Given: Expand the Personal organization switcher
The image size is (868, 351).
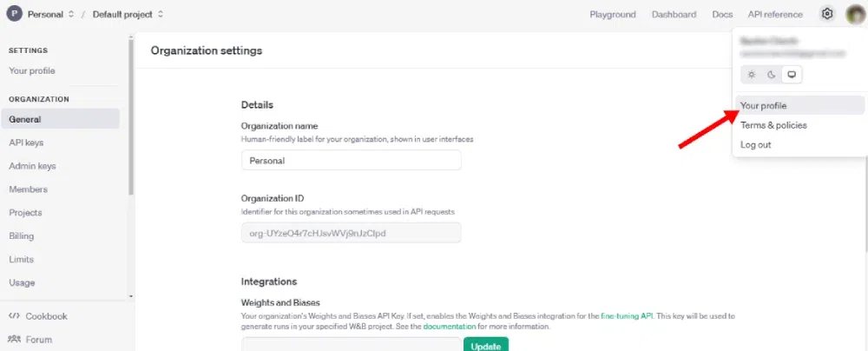Looking at the screenshot, I should [70, 15].
